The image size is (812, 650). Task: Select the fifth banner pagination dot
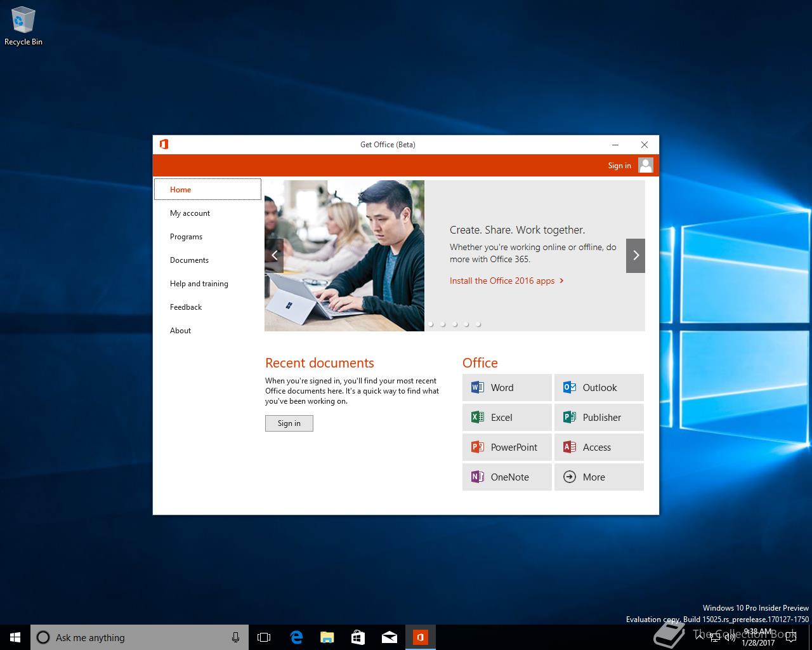tap(478, 324)
